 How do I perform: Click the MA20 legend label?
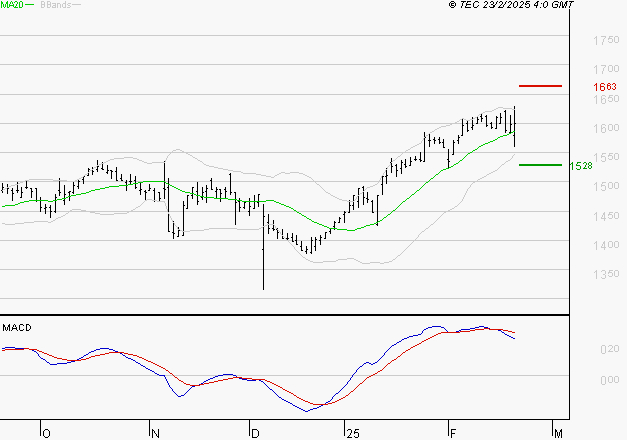tap(12, 5)
